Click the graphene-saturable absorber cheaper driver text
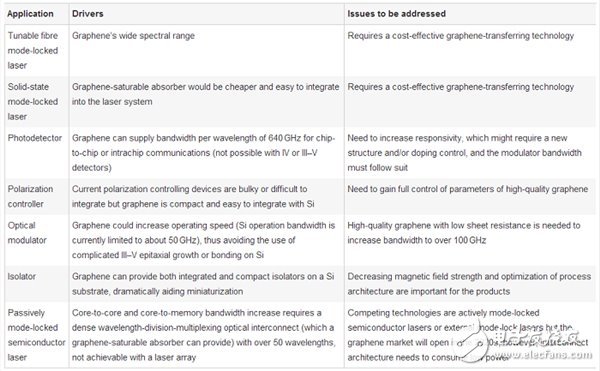600x371 pixels. click(x=205, y=94)
